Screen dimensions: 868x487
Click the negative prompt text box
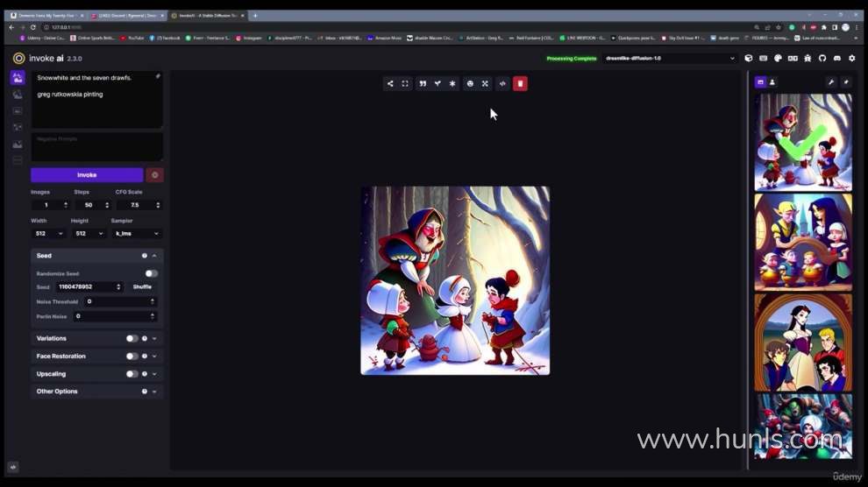pyautogui.click(x=96, y=146)
